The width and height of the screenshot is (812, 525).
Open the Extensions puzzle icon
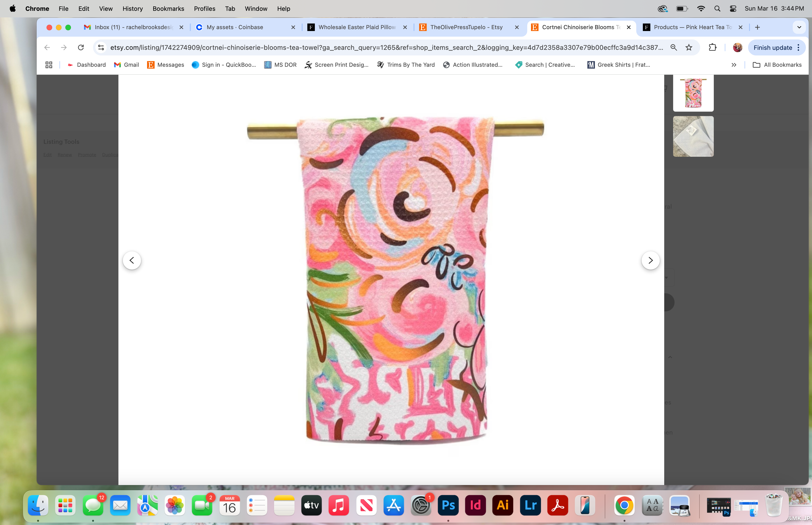[712, 47]
